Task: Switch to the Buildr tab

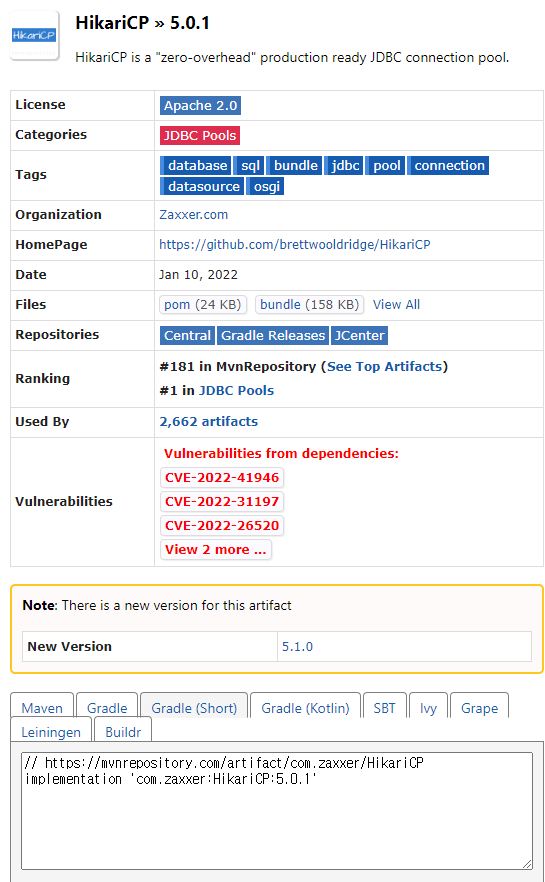Action: 123,732
